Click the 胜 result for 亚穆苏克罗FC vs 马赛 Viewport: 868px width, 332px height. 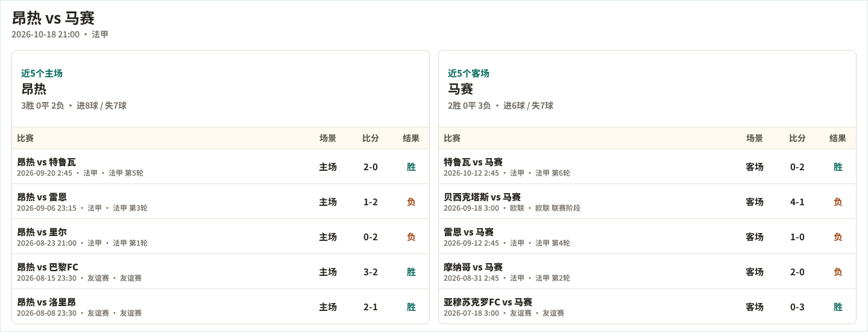[x=838, y=307]
